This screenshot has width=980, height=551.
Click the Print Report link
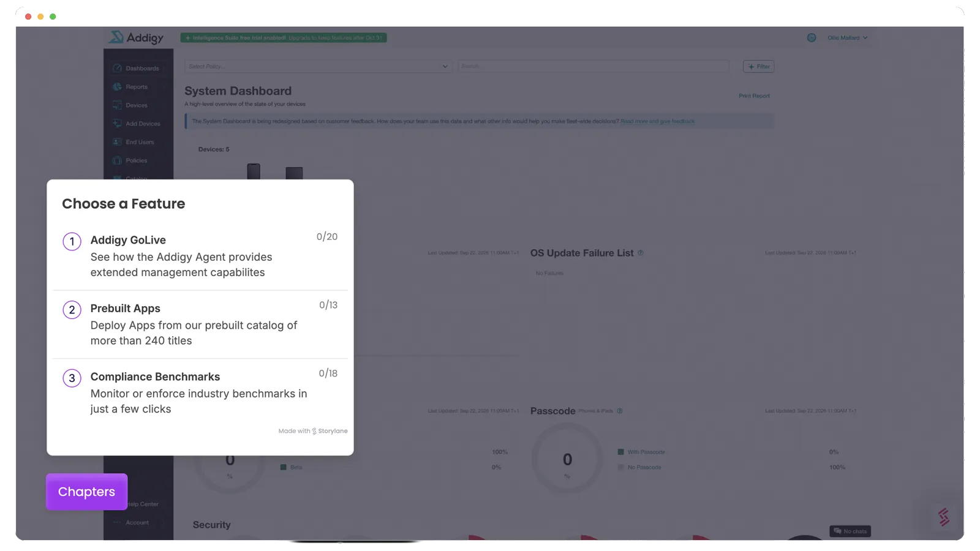pos(754,96)
